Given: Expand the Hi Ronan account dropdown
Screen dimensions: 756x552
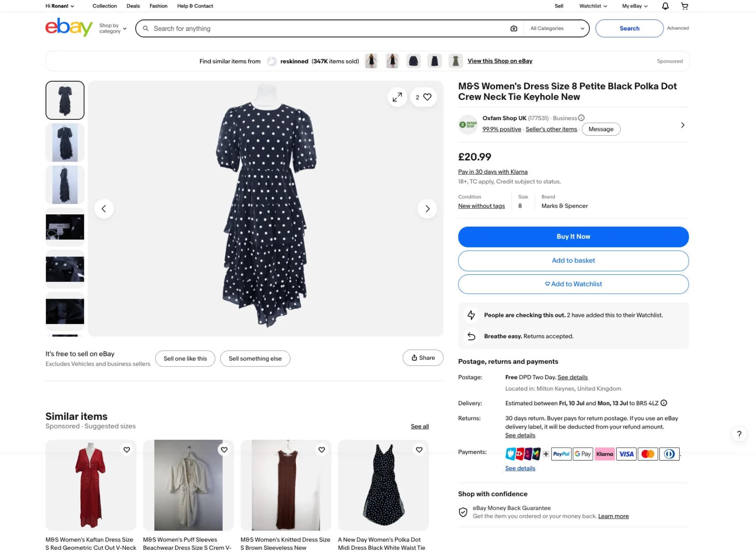Looking at the screenshot, I should click(60, 6).
